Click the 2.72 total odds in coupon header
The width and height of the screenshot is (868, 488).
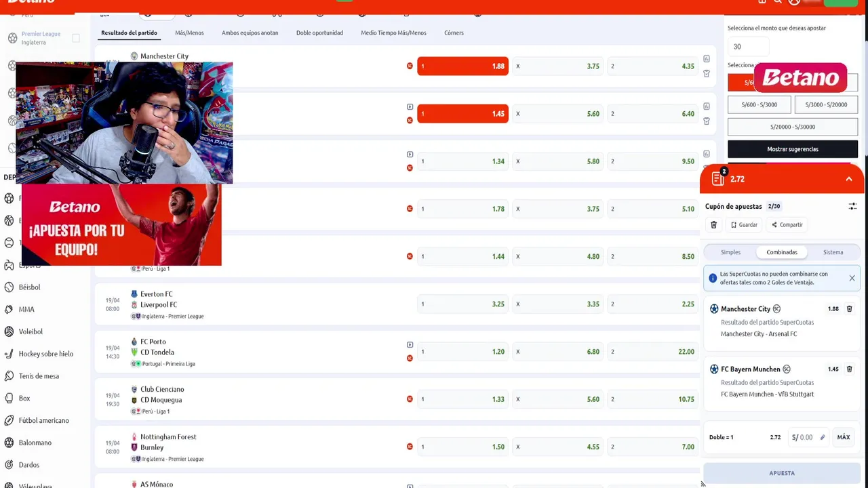pyautogui.click(x=737, y=179)
